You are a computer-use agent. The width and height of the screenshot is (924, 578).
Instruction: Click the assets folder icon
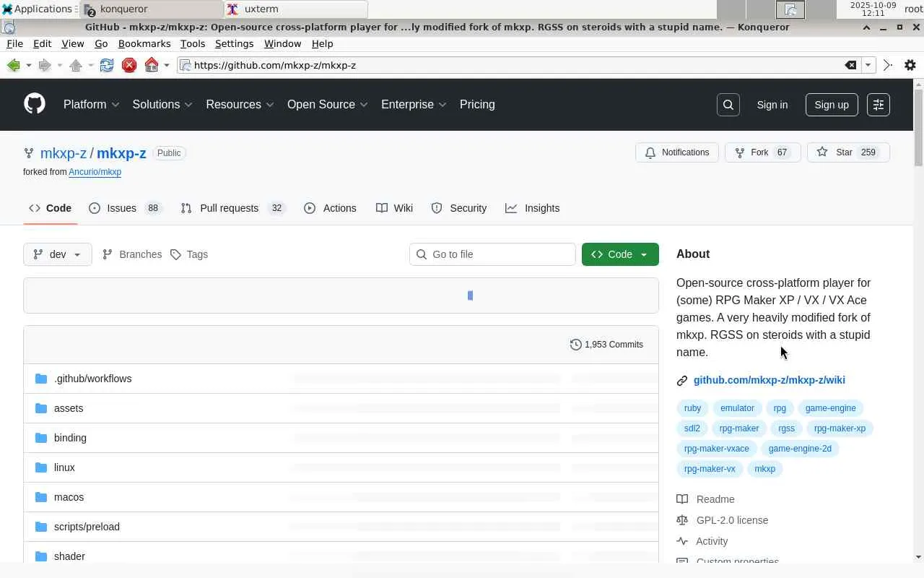(41, 408)
